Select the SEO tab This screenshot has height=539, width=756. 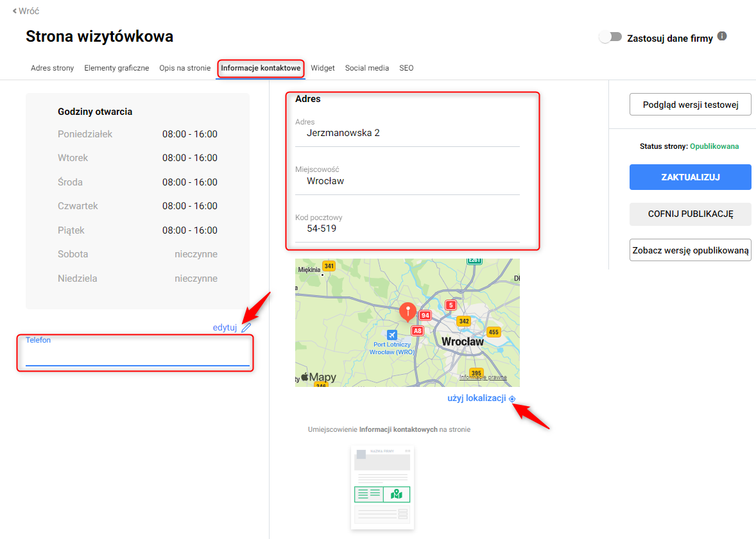click(406, 68)
